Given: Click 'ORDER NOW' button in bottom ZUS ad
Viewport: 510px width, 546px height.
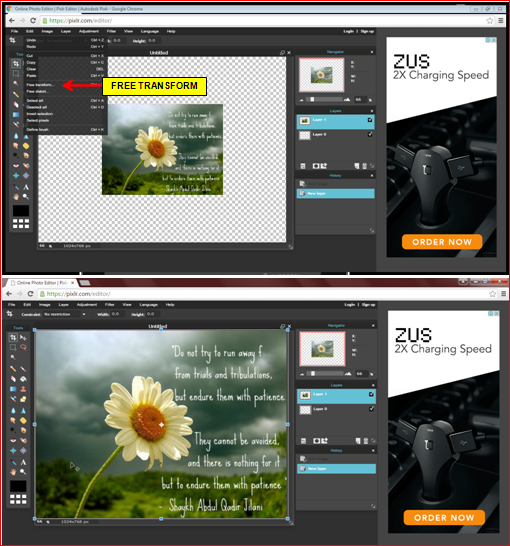Looking at the screenshot, I should point(444,518).
